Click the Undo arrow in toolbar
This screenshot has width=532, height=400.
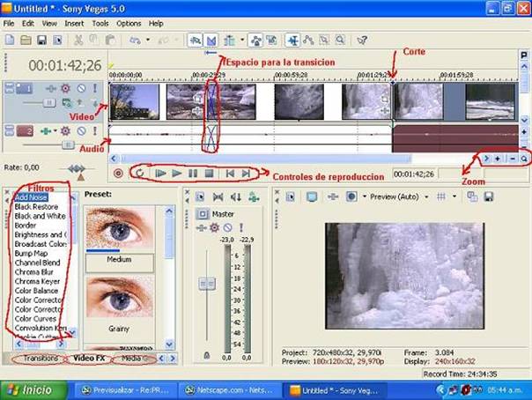[136, 41]
